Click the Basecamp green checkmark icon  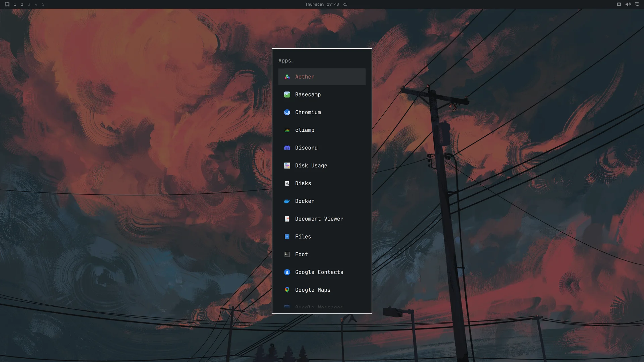pyautogui.click(x=287, y=95)
